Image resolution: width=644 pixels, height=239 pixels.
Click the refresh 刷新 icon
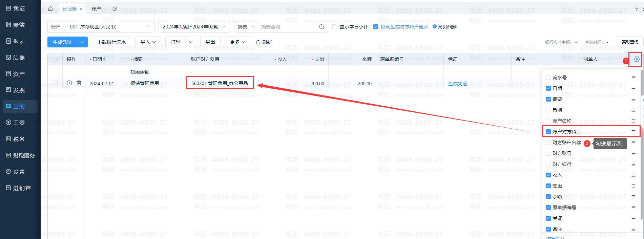point(258,42)
